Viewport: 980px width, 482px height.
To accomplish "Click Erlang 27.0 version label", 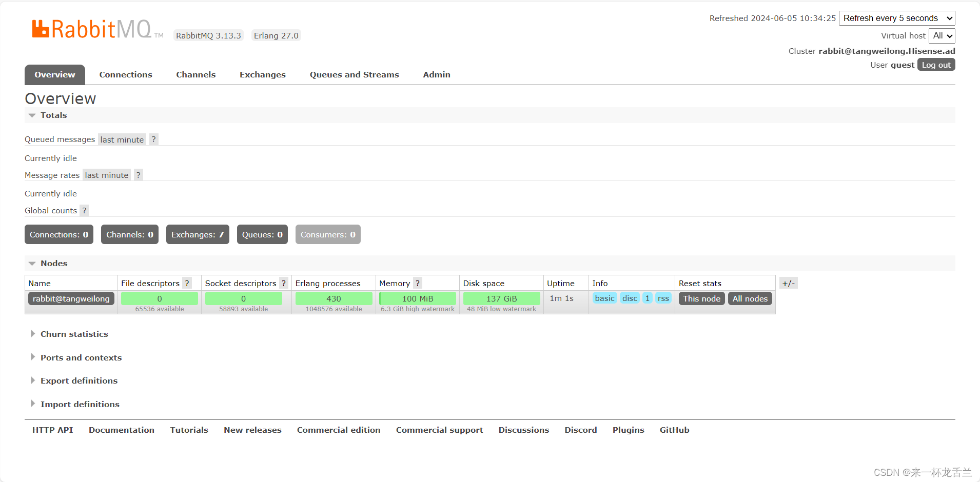I will coord(276,35).
